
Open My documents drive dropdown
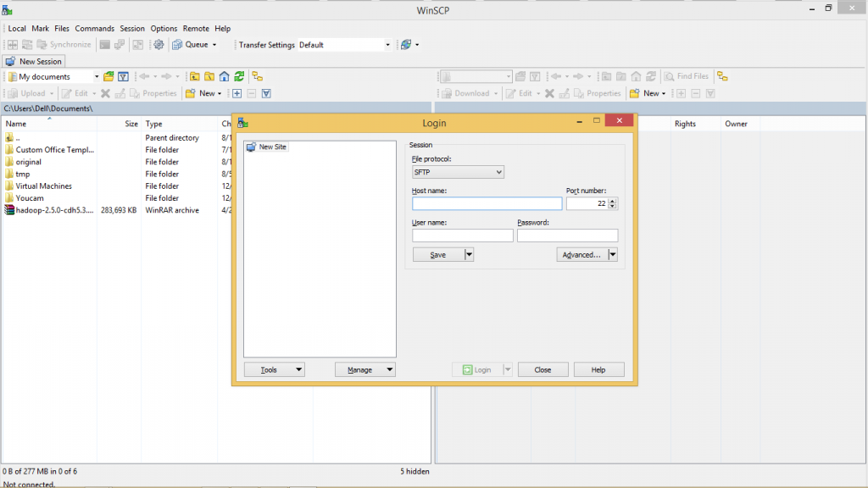click(x=97, y=76)
